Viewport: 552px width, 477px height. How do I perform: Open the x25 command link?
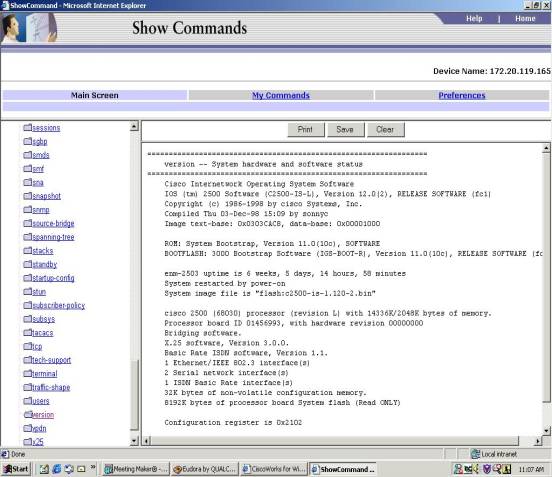(x=38, y=442)
